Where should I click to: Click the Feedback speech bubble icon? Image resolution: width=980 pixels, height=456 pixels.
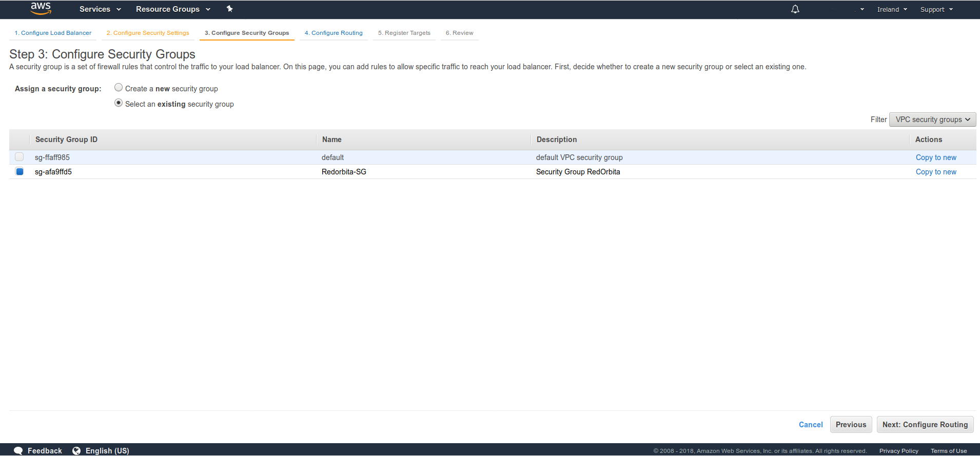pyautogui.click(x=18, y=450)
